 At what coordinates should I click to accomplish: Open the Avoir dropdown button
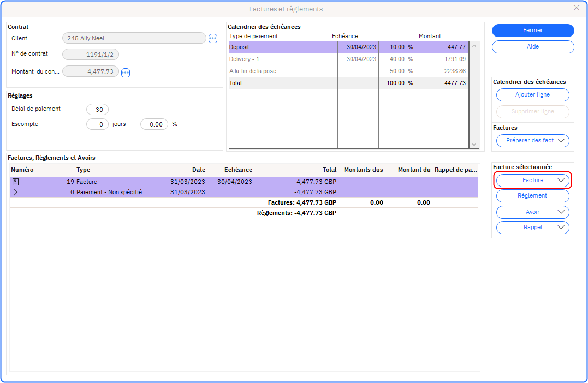[x=532, y=212]
